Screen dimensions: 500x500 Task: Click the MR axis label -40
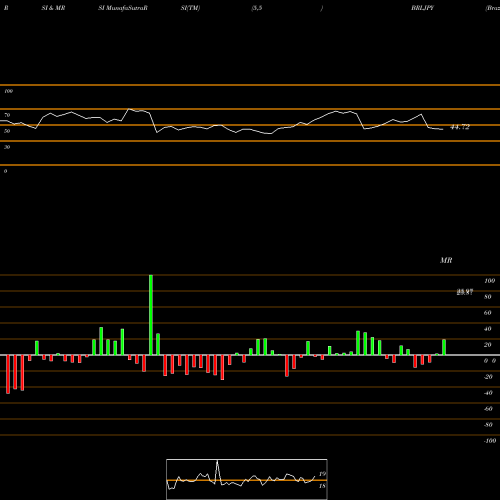coord(488,393)
